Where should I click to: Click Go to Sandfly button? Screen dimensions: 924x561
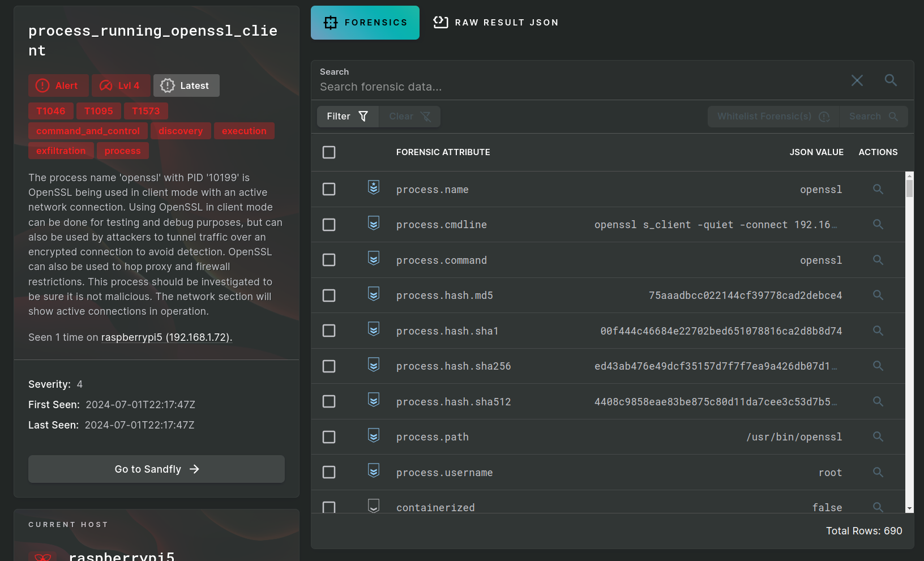156,469
